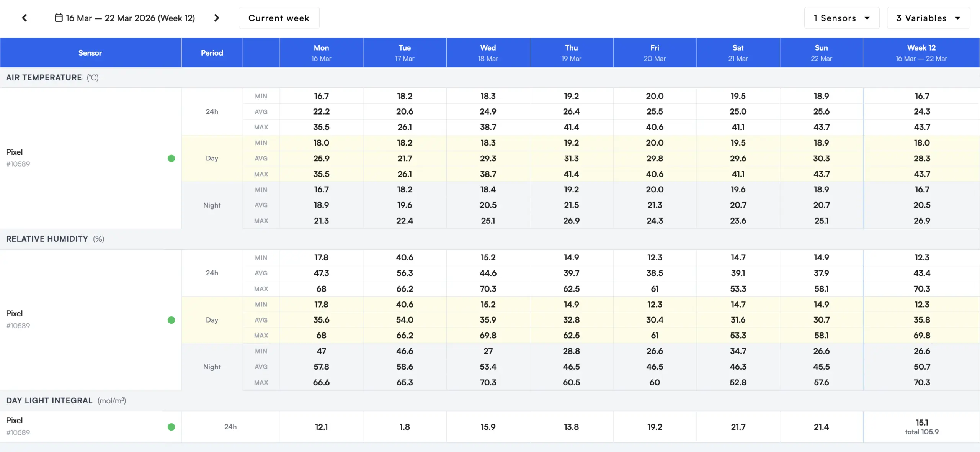Click the Day period label under Relative Humidity
Screen dimensions: 980x452
[x=212, y=320]
